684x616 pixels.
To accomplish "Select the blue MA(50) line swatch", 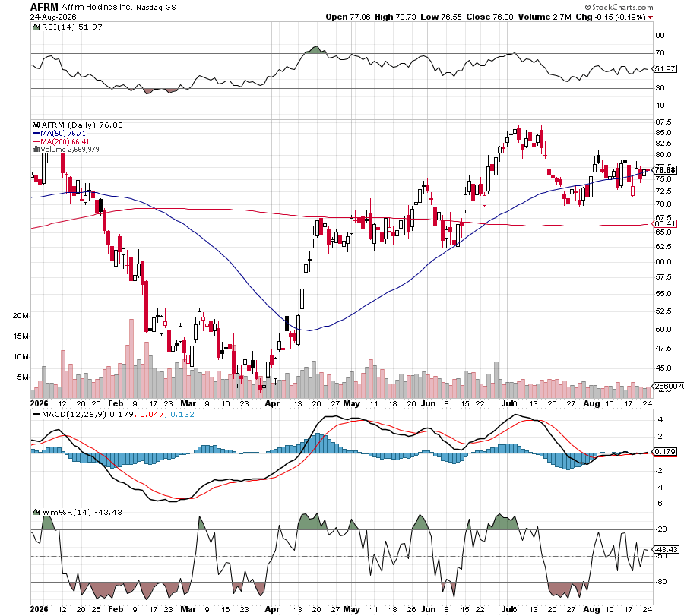I will 36,134.
